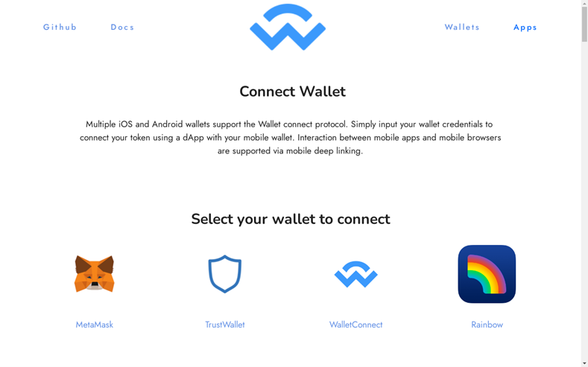This screenshot has width=588, height=367.
Task: Click the vertical scrollbar thumb
Action: point(584,24)
